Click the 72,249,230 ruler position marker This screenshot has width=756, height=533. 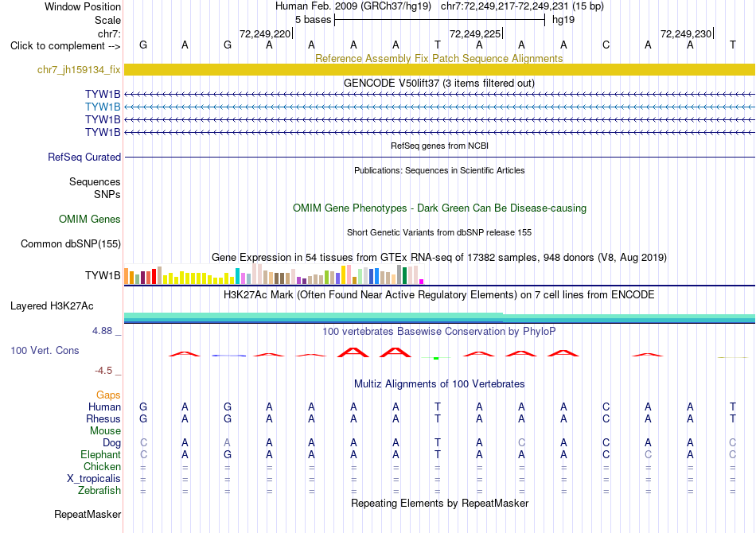[x=686, y=33]
